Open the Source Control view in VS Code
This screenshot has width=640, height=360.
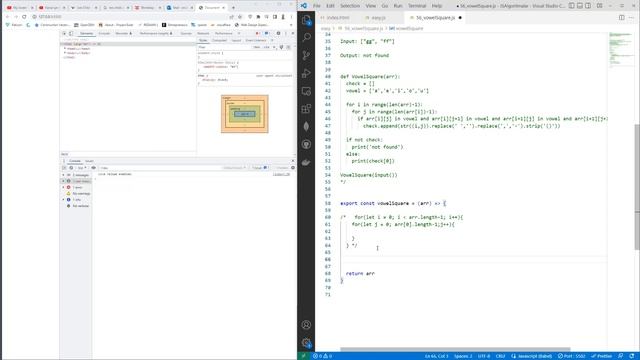click(306, 55)
